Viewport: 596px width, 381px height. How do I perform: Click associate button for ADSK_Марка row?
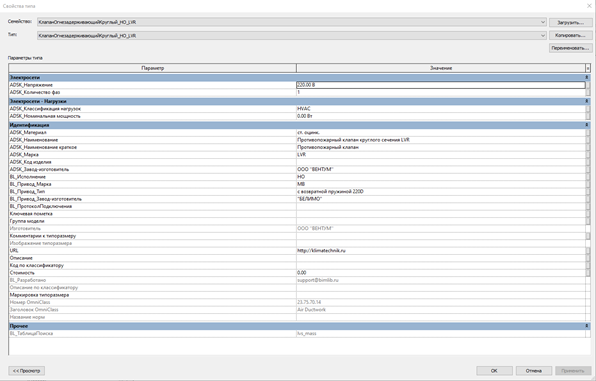(x=588, y=155)
